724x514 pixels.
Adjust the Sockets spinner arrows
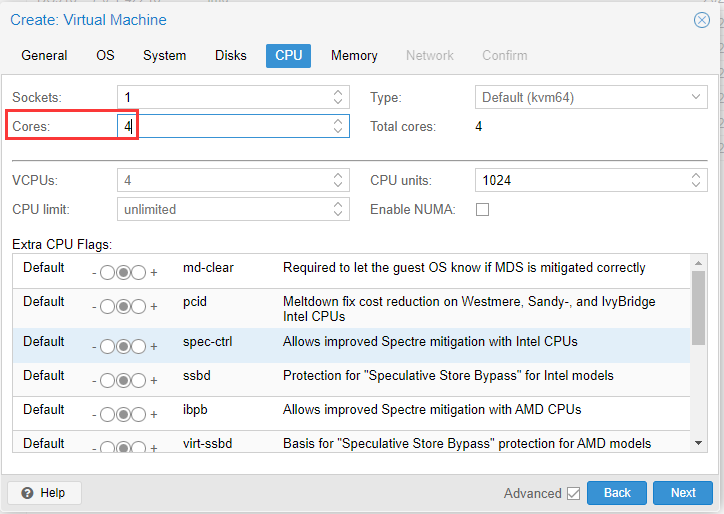click(338, 97)
